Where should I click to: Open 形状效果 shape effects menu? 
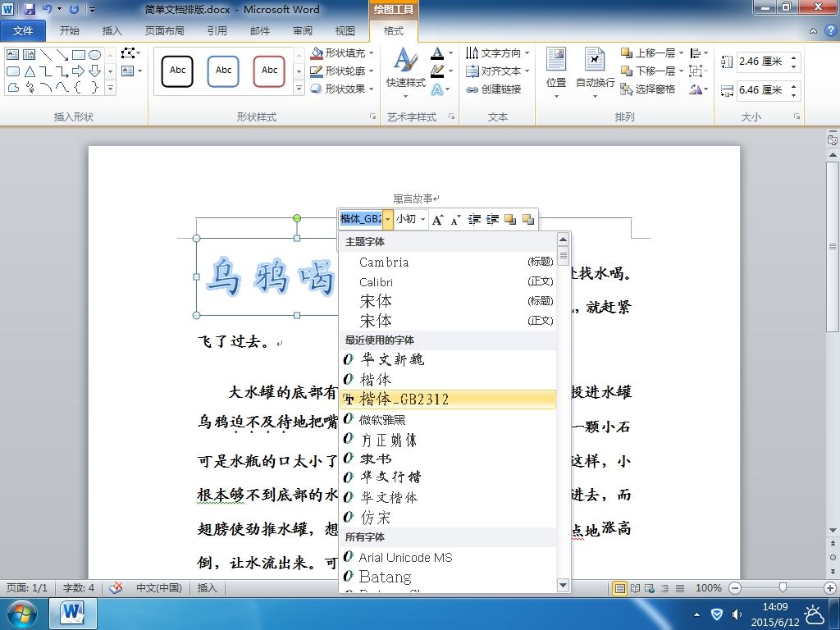click(x=342, y=89)
